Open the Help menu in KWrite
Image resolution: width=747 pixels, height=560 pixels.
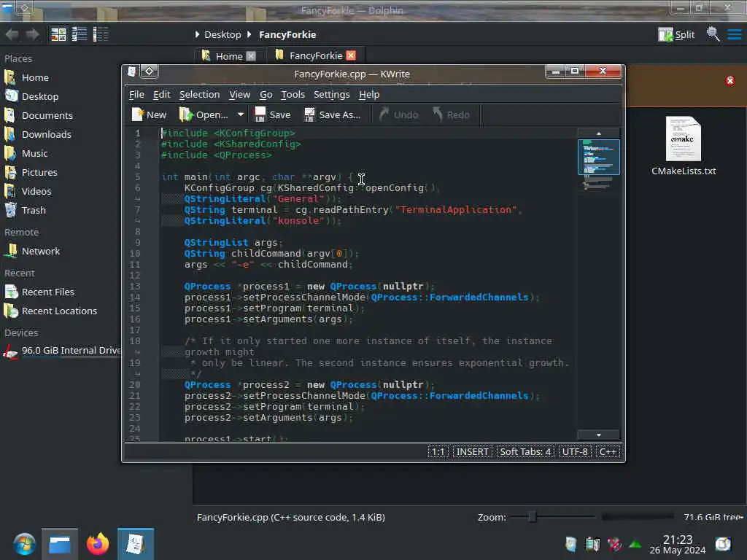pos(369,94)
